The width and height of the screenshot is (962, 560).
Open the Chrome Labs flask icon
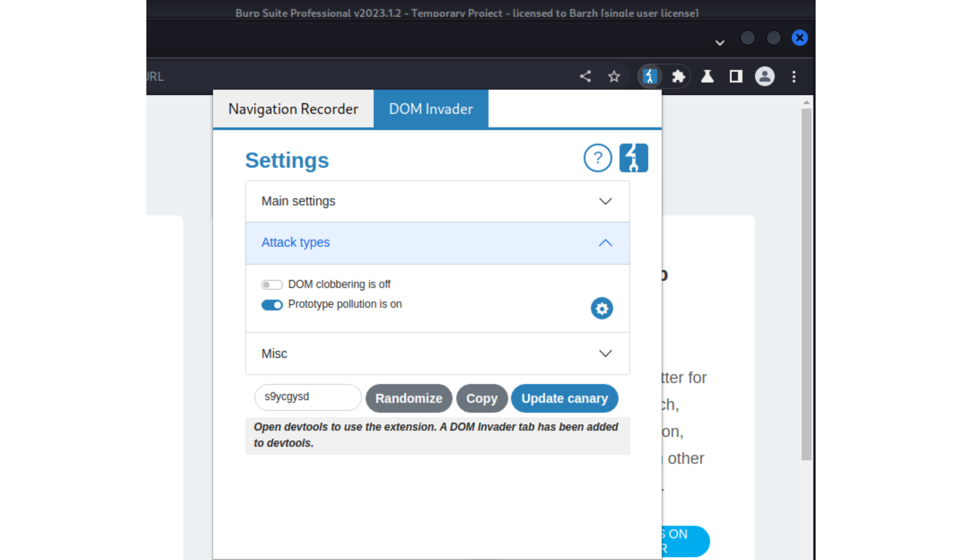(707, 76)
